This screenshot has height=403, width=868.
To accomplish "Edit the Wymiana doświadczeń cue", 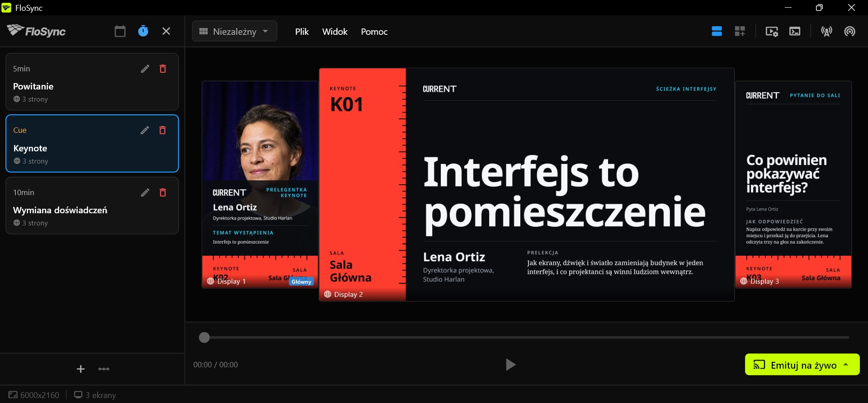I will pyautogui.click(x=145, y=192).
